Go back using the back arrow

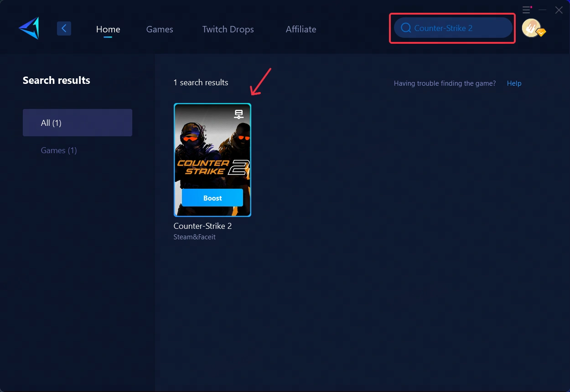tap(64, 29)
